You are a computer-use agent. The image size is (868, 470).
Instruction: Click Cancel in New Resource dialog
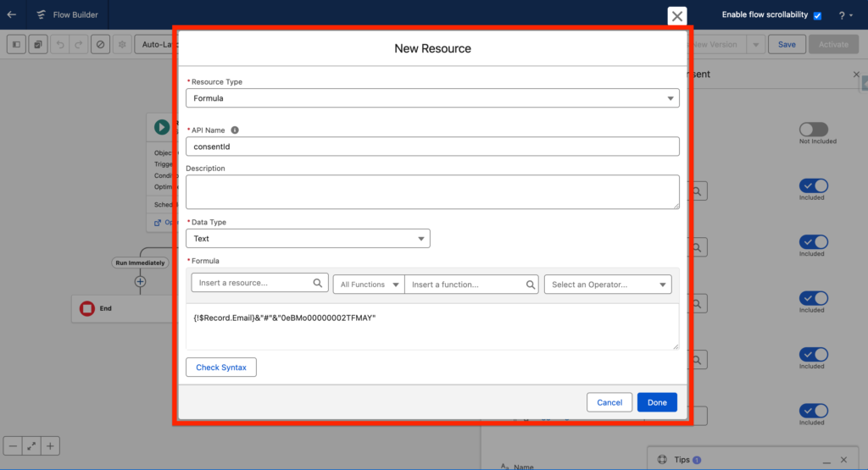[609, 402]
